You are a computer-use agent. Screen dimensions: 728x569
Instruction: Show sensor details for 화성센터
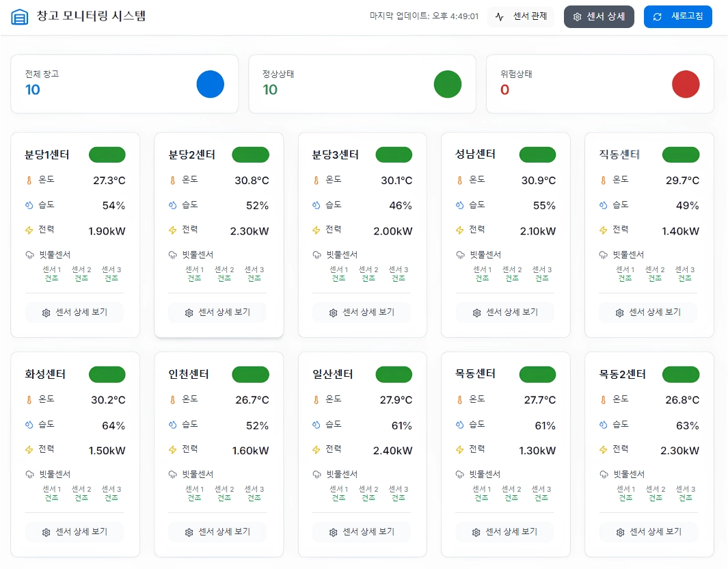[75, 532]
